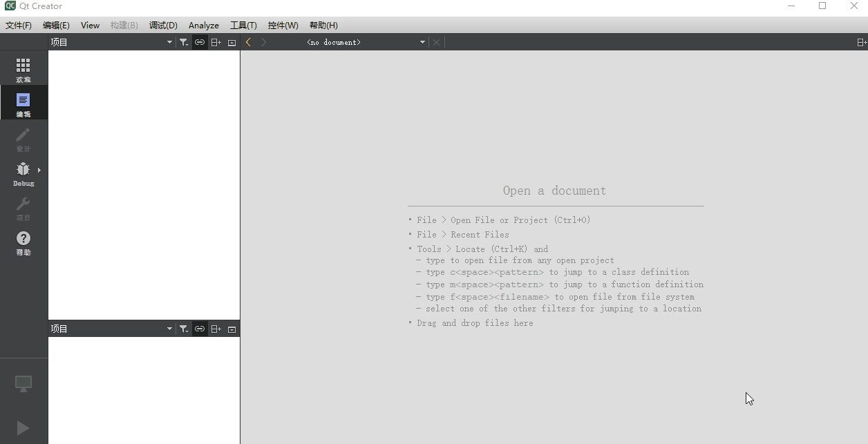Open the top 项目 view dropdown
This screenshot has height=444, width=868.
click(111, 42)
